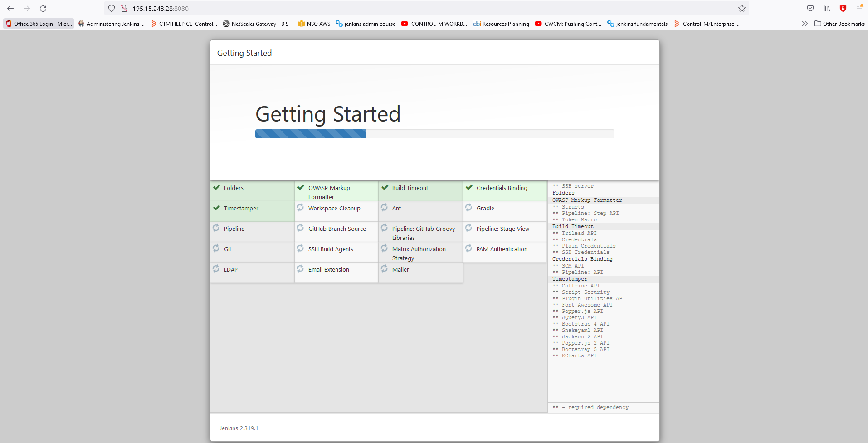Click the green checkmark next to Folders
The width and height of the screenshot is (868, 443).
point(217,187)
